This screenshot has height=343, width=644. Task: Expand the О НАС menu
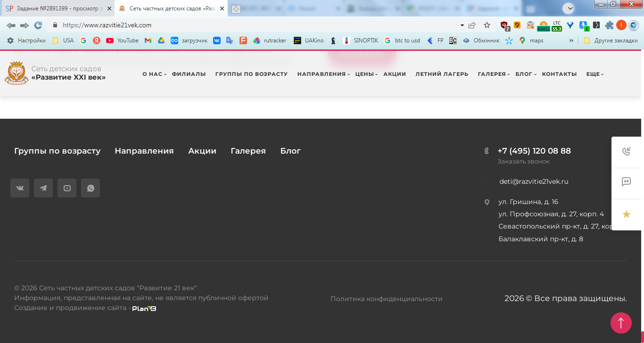(x=154, y=74)
